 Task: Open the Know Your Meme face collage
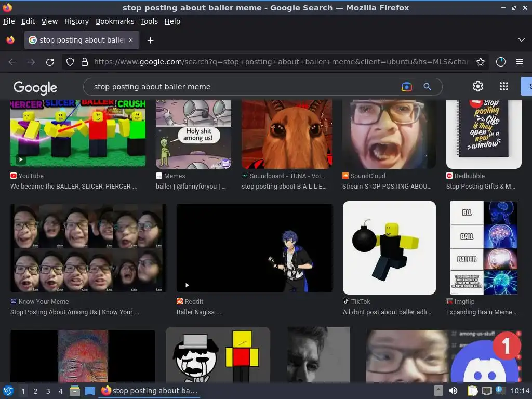click(88, 248)
